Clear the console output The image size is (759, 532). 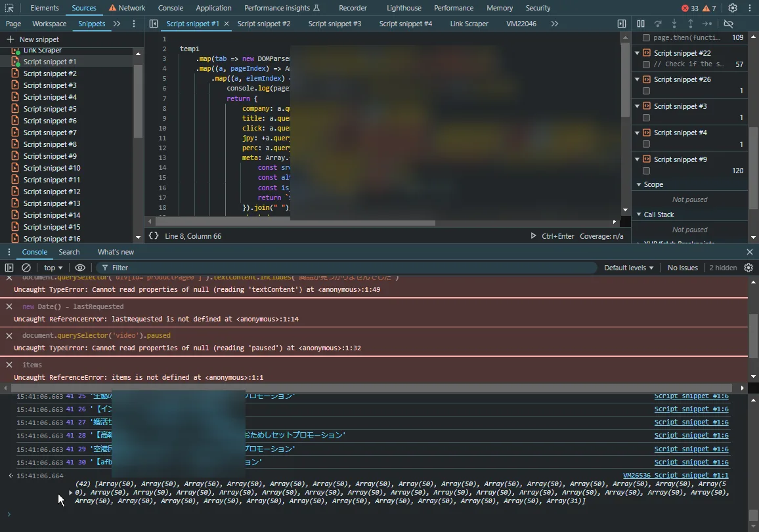[x=26, y=268]
